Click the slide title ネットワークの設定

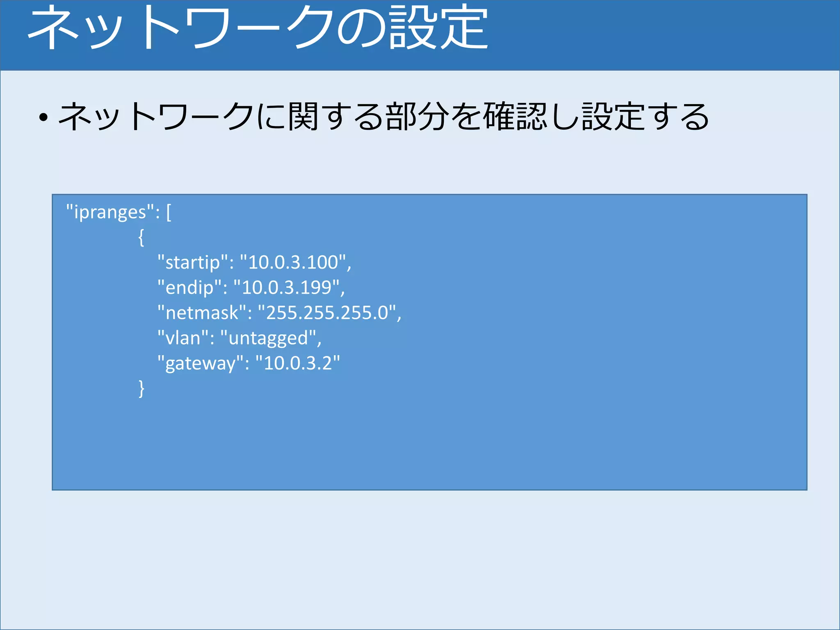[258, 27]
